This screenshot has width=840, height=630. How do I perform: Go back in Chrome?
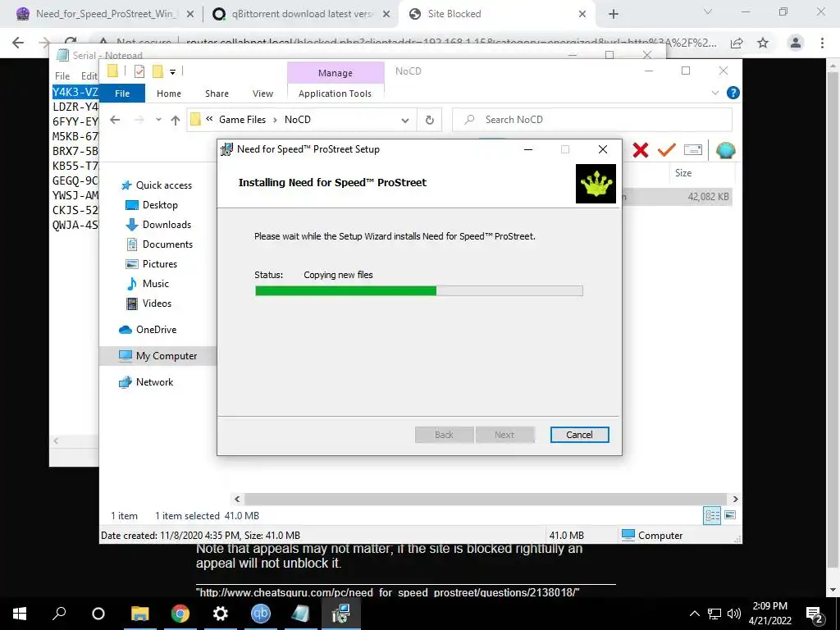(x=18, y=43)
